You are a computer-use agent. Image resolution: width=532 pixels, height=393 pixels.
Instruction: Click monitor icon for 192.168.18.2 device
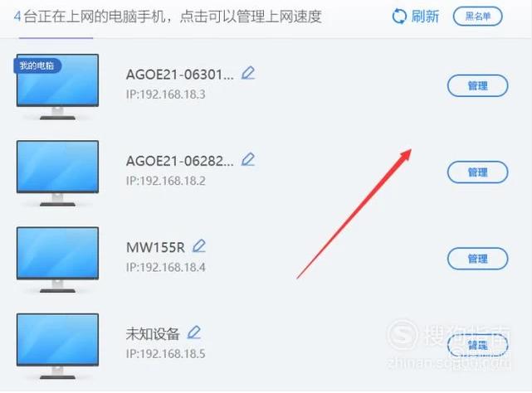57,173
